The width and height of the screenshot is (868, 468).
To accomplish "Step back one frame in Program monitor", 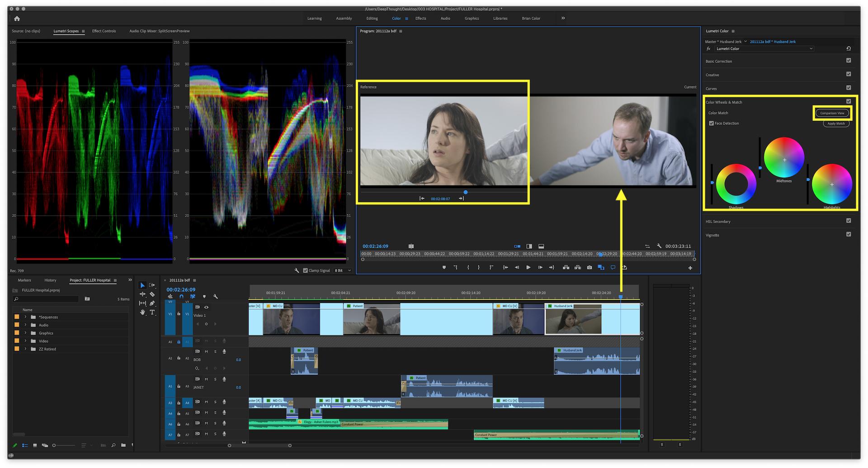I will pos(517,267).
